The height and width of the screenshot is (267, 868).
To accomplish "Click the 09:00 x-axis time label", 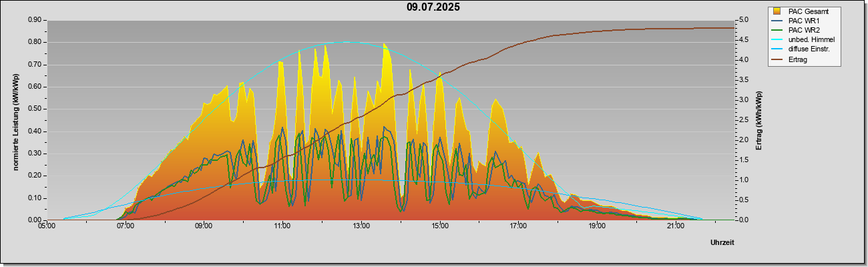I will pyautogui.click(x=204, y=226).
